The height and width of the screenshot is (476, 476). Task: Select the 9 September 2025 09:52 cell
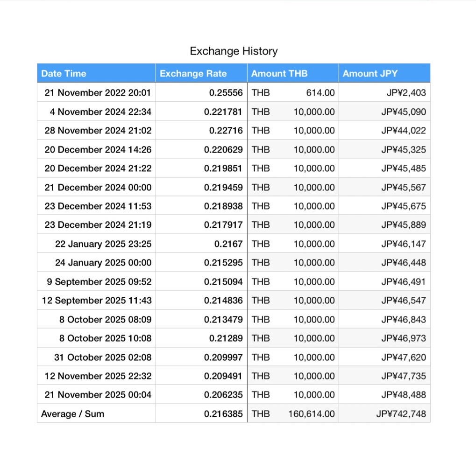[96, 281]
